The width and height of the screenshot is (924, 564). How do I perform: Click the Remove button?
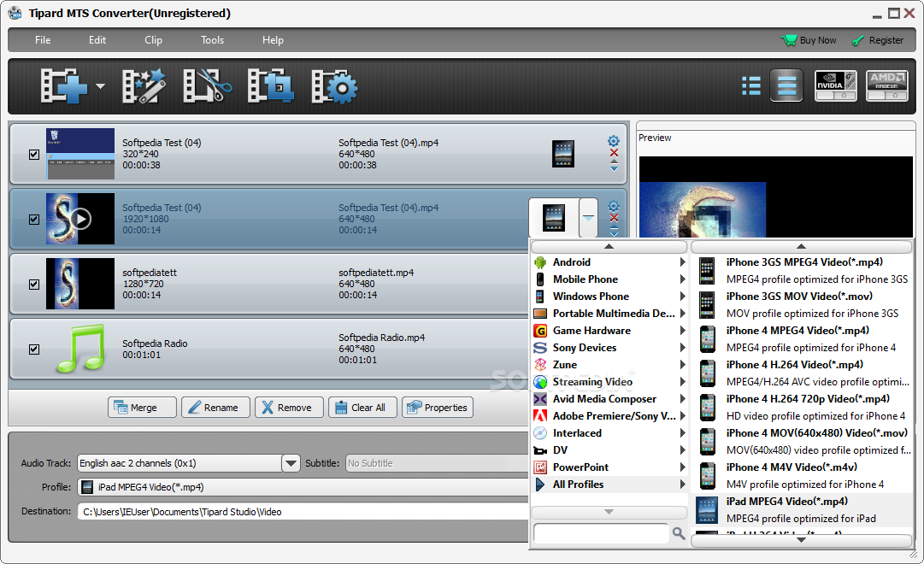(290, 408)
